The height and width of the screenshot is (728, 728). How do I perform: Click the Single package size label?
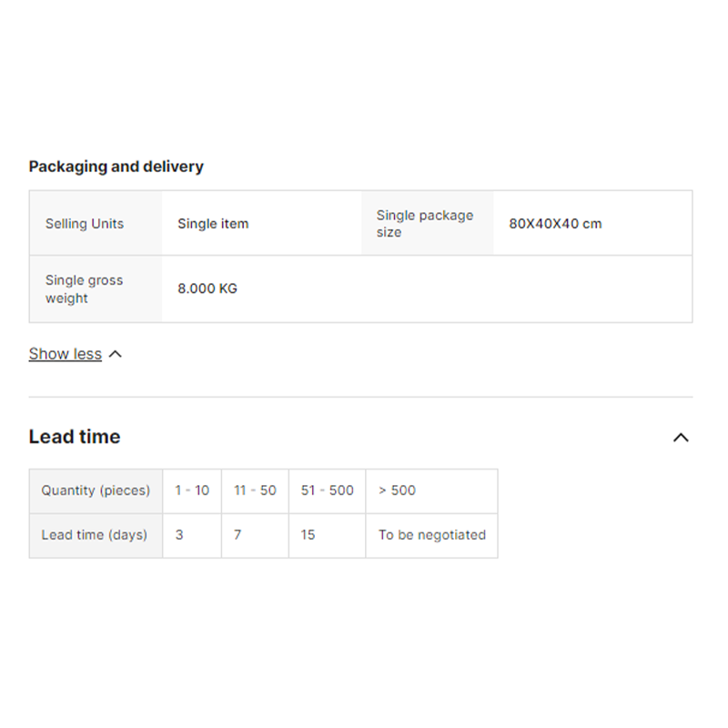pyautogui.click(x=425, y=224)
